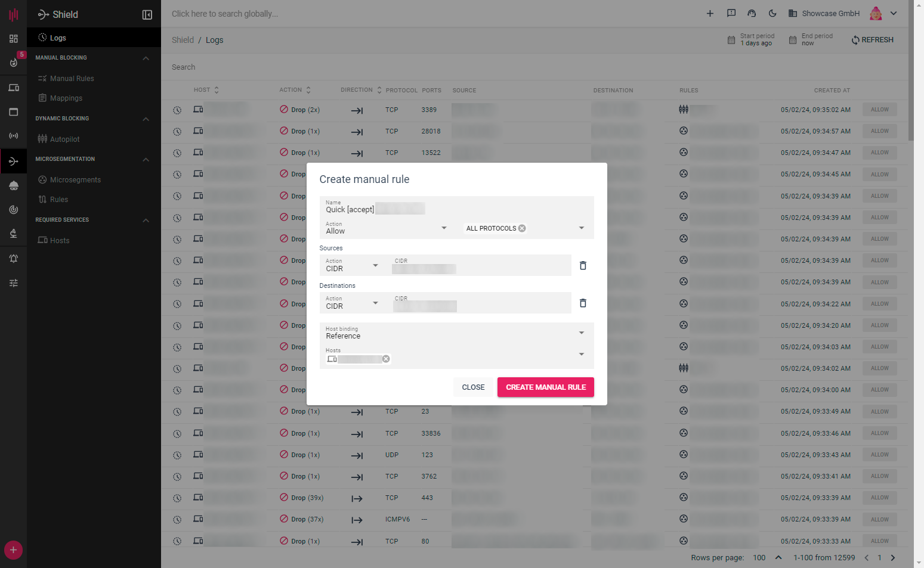Open the feedback chat icon

[x=731, y=14]
